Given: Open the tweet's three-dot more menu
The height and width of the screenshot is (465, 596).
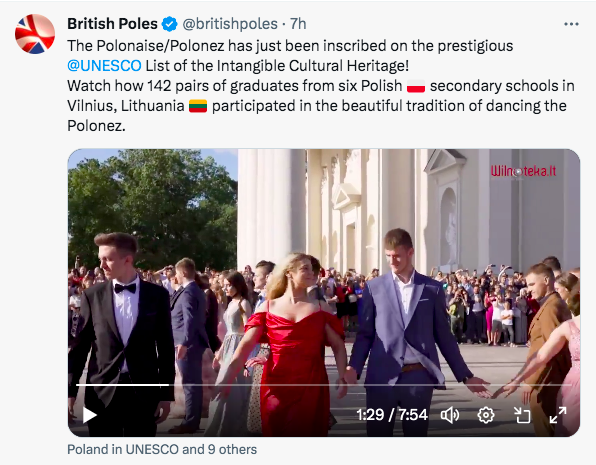Looking at the screenshot, I should click(571, 24).
